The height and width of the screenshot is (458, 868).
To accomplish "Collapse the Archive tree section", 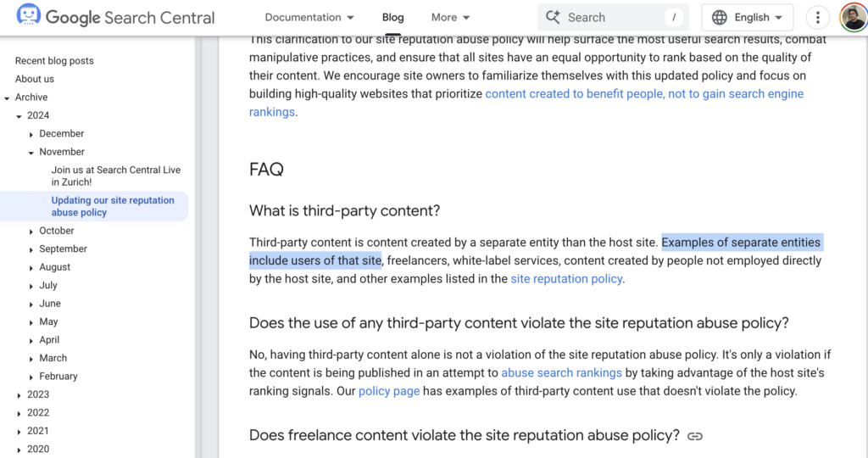I will click(x=7, y=98).
